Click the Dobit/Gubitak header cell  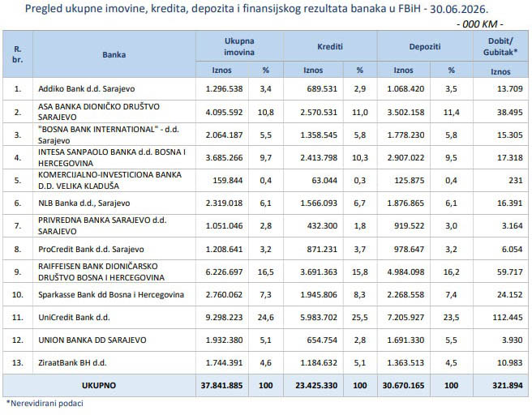click(500, 46)
